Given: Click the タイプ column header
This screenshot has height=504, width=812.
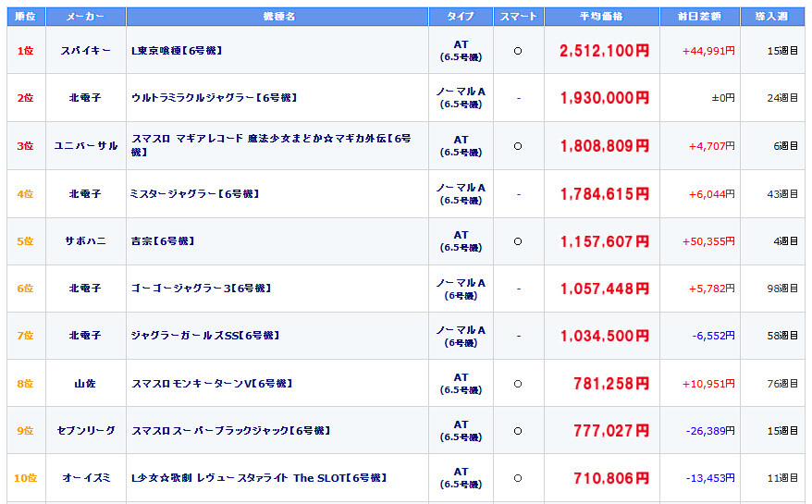Looking at the screenshot, I should pyautogui.click(x=461, y=17).
